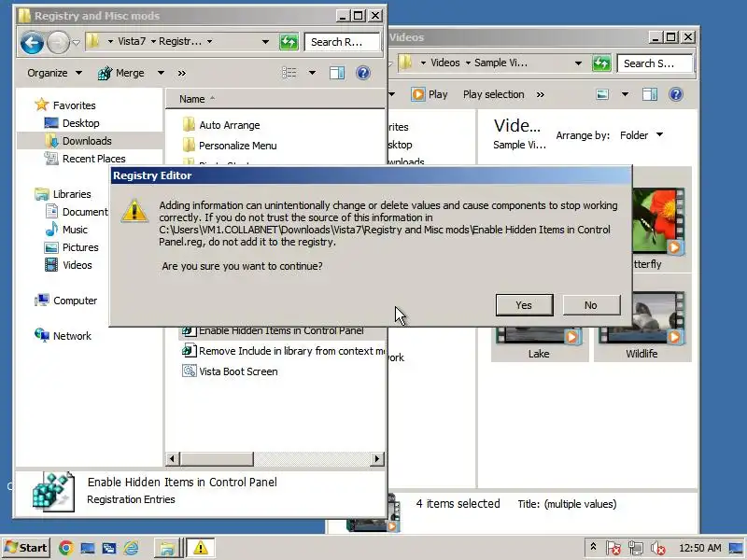Launch Internet Explorer from taskbar
The image size is (747, 560).
[131, 548]
